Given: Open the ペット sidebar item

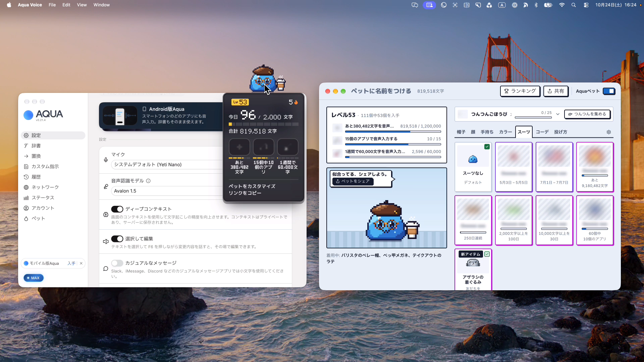Looking at the screenshot, I should click(53, 219).
